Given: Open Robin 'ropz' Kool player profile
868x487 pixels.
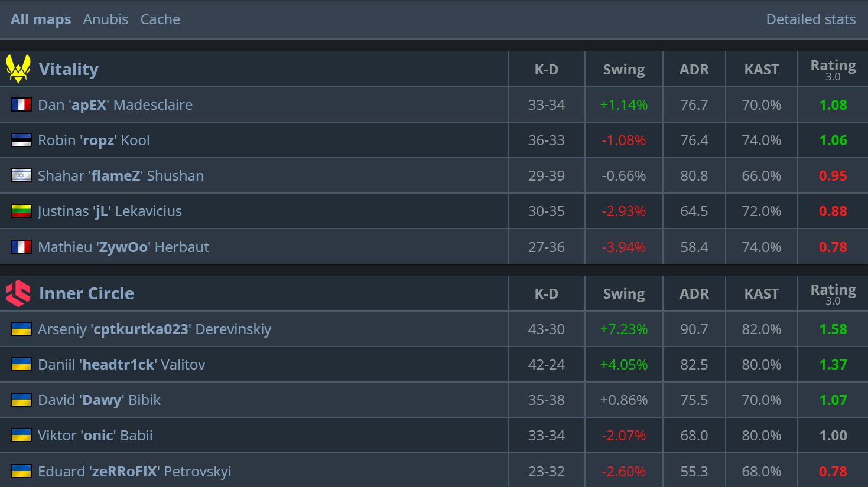Looking at the screenshot, I should (94, 140).
